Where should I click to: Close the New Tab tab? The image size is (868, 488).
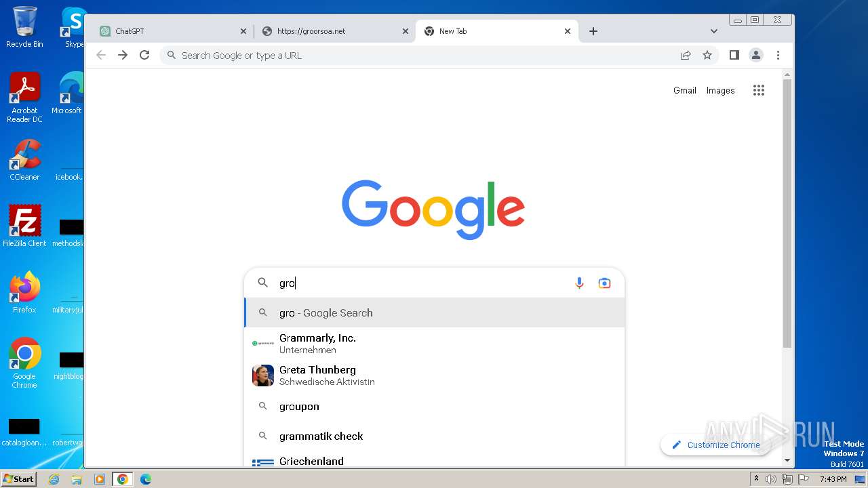(x=568, y=31)
